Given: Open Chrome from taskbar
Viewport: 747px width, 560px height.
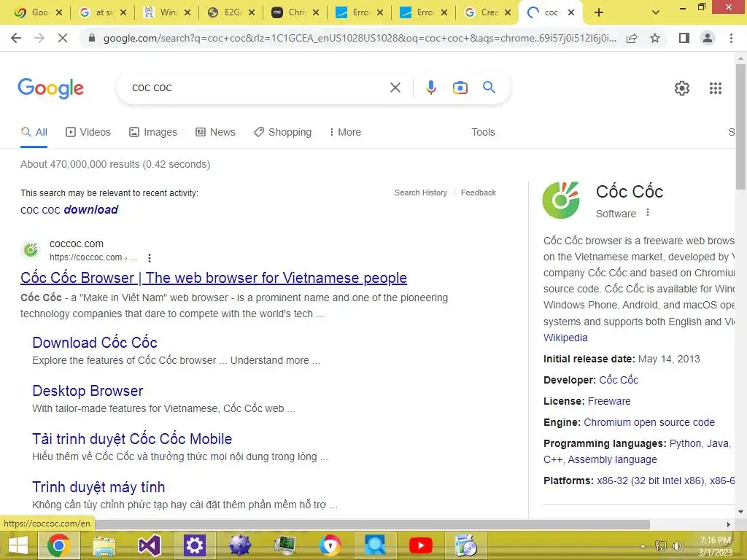Looking at the screenshot, I should tap(58, 545).
